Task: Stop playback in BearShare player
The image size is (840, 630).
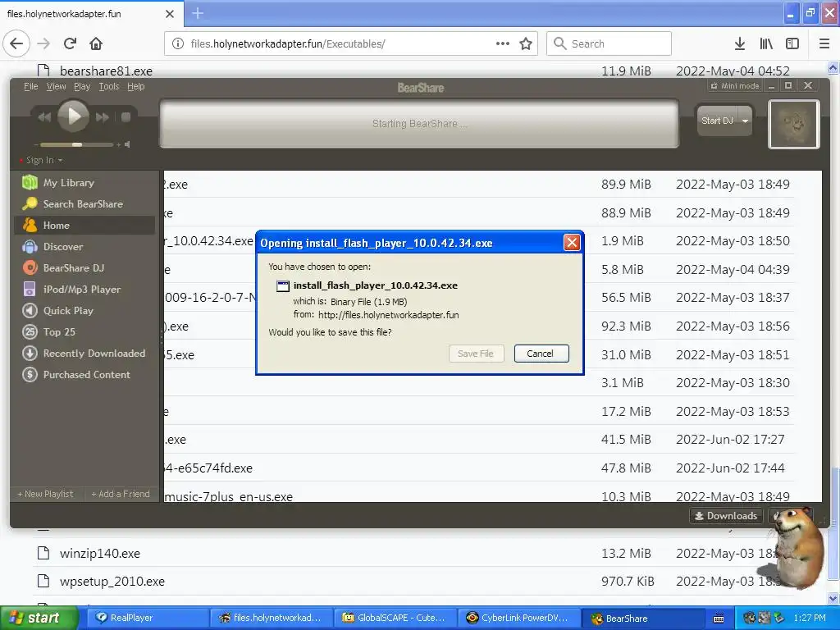Action: (126, 116)
